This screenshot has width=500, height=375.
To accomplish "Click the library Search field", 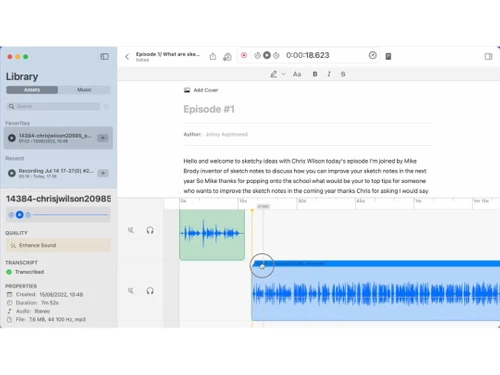I will 53,106.
